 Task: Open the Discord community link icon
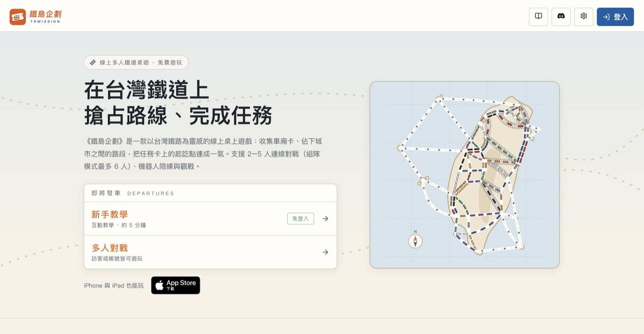pos(561,17)
